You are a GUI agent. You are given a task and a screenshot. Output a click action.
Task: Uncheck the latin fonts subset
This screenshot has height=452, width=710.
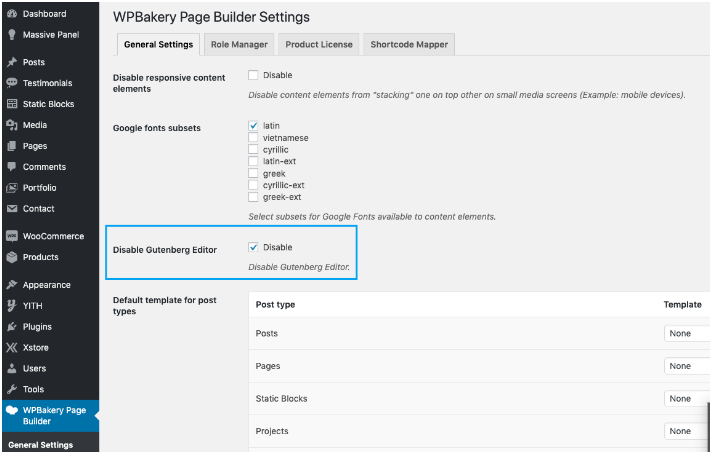(253, 125)
